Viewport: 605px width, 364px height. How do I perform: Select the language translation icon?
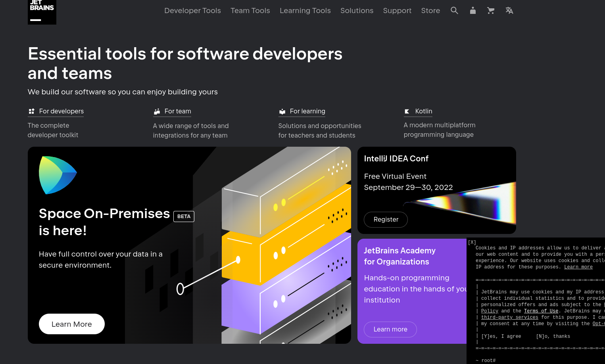tap(509, 11)
